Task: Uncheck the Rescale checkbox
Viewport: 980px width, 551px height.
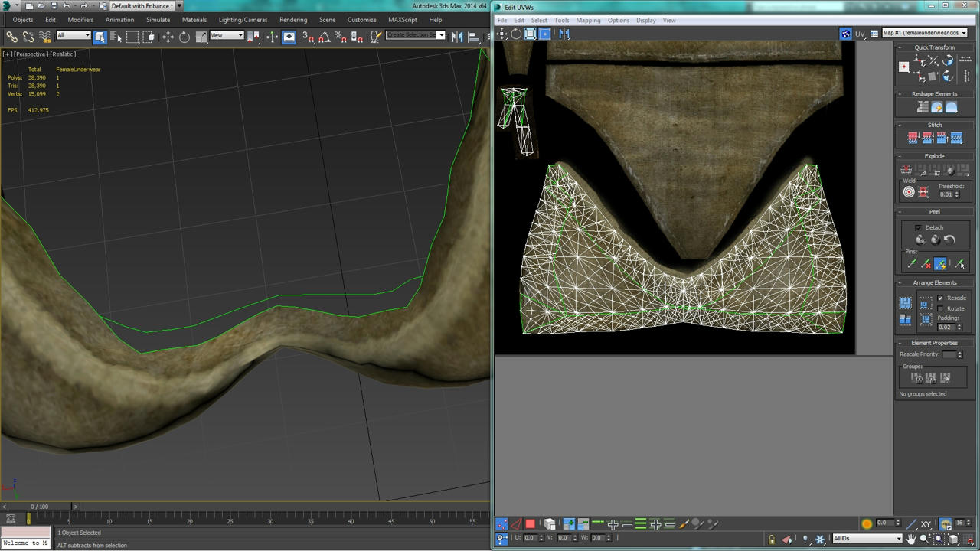Action: 940,298
